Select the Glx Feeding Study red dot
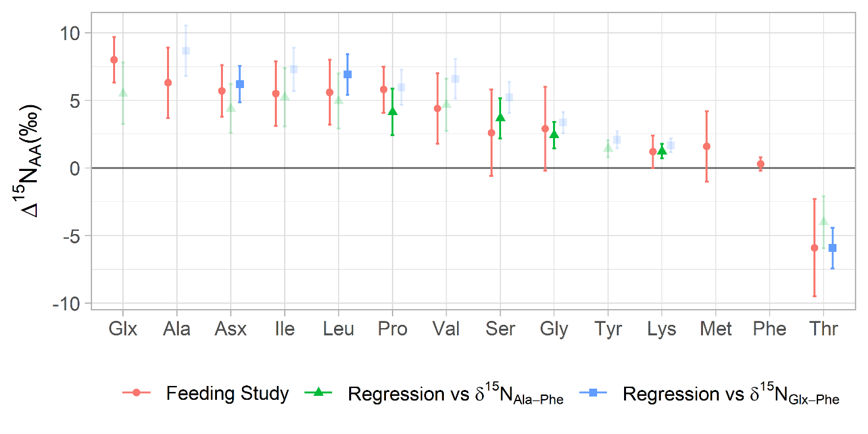 coord(114,60)
